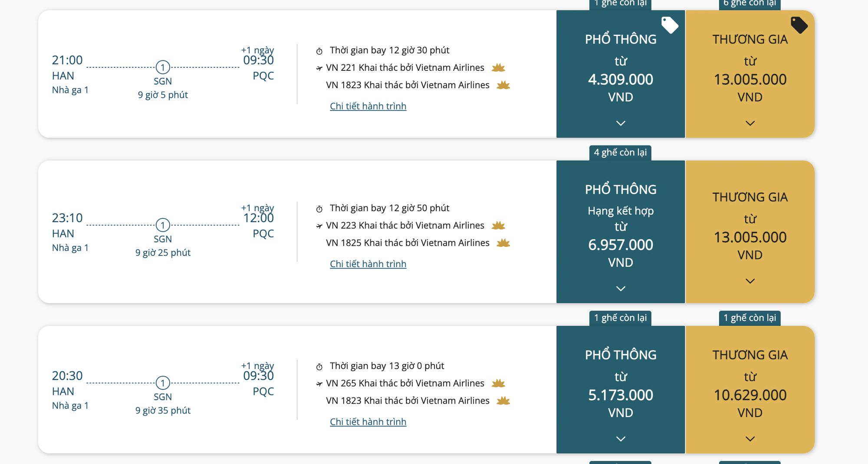Click the clock icon beside 12 giờ 50 phút
Viewport: 868px width, 464px height.
coord(319,209)
